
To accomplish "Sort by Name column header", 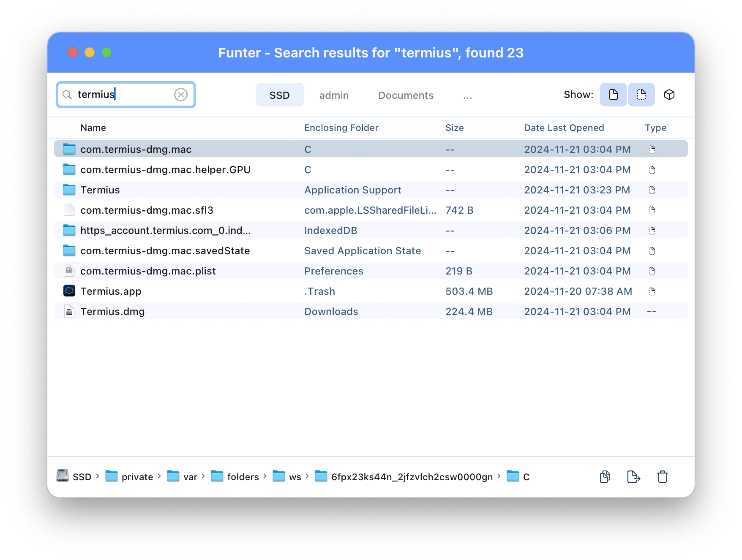I will point(93,128).
